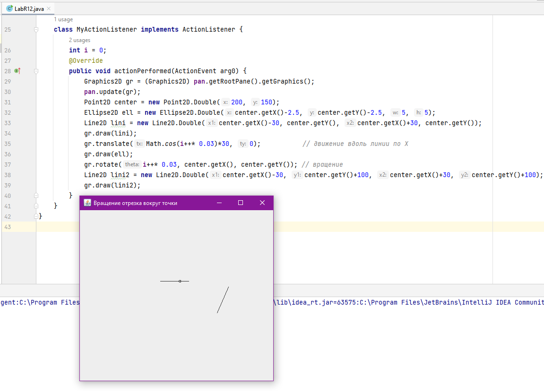
Task: Click the 'tx:' parameter hint on line 35
Action: 139,144
